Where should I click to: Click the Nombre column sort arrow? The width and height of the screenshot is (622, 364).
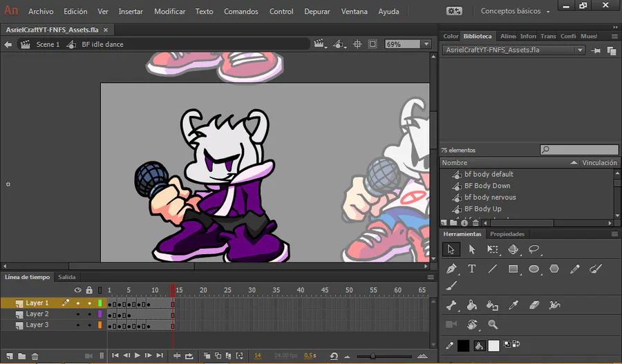574,162
